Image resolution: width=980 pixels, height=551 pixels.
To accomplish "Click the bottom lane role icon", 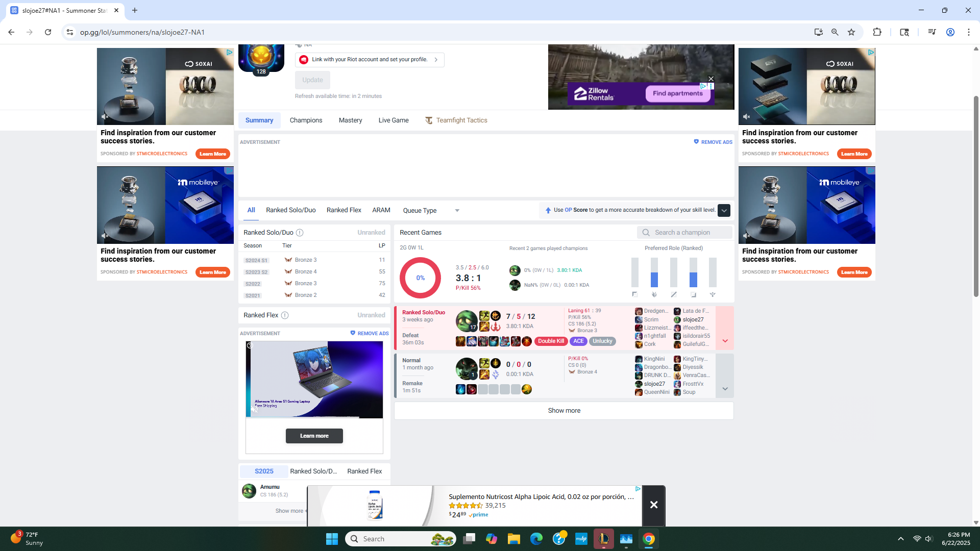I will (693, 294).
